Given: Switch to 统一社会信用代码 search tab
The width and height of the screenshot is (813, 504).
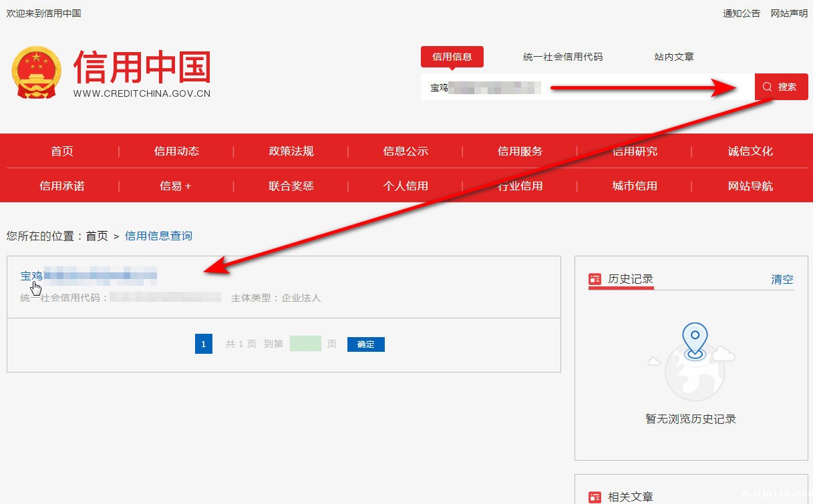Looking at the screenshot, I should [562, 57].
